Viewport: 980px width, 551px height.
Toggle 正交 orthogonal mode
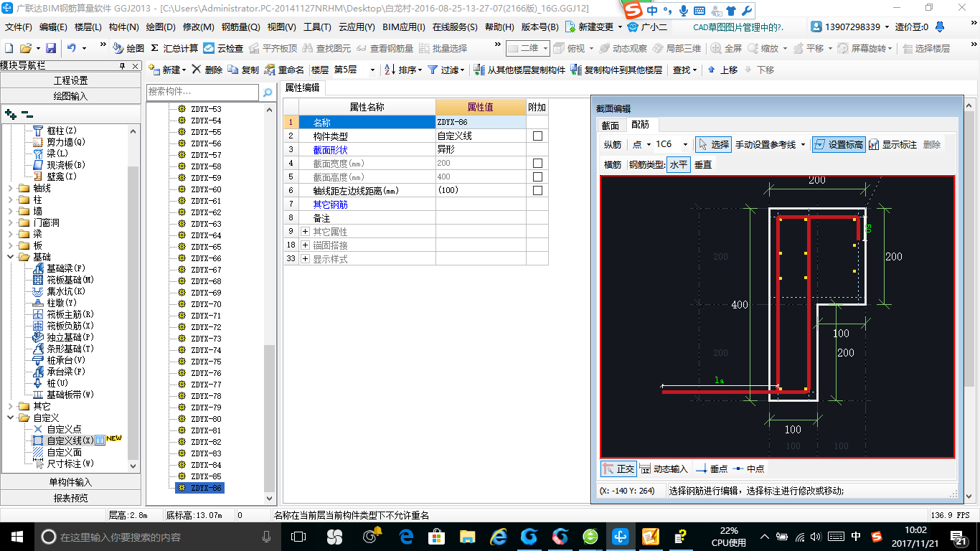click(x=618, y=468)
